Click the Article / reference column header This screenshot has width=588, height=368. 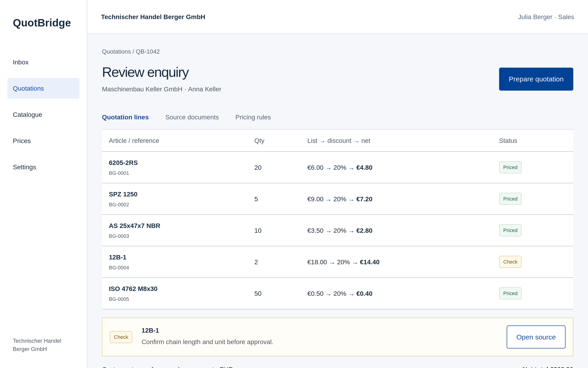(134, 141)
